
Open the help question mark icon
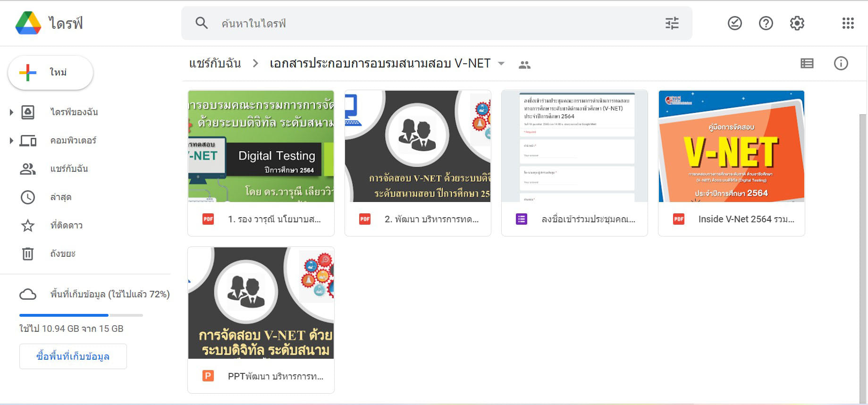(766, 23)
